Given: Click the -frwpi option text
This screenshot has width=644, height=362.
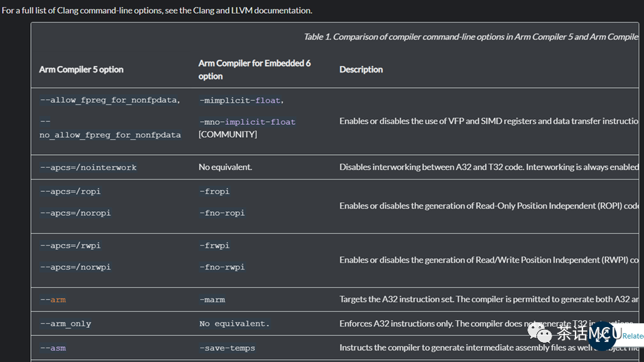Looking at the screenshot, I should click(214, 245).
